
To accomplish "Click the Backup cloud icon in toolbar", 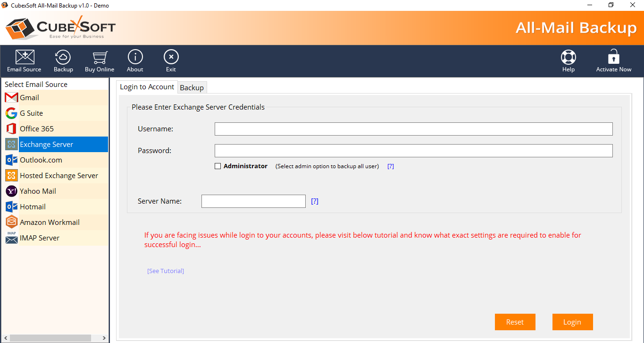I will [x=63, y=57].
